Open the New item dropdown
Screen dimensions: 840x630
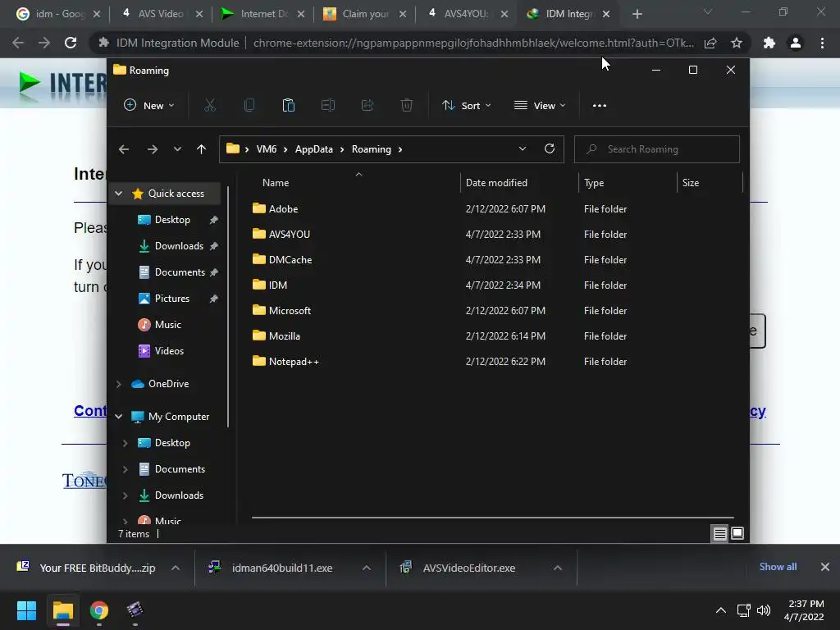click(149, 106)
